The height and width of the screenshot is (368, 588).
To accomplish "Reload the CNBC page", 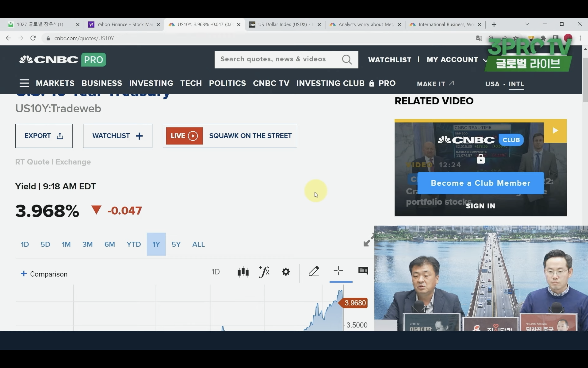I will pos(33,38).
